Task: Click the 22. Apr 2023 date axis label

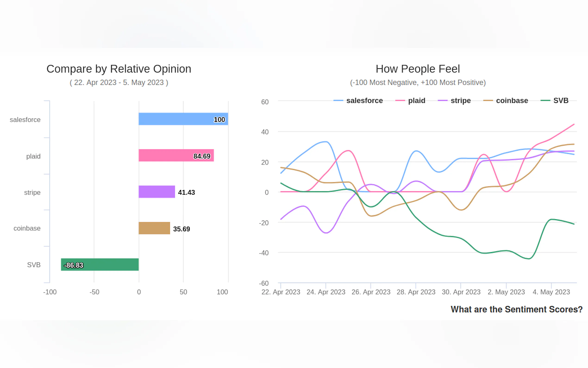Action: (x=281, y=292)
